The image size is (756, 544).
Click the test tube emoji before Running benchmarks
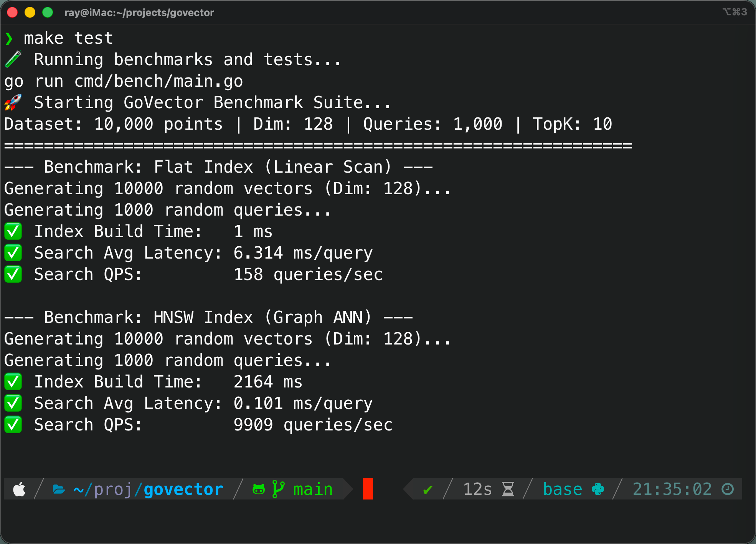[13, 59]
